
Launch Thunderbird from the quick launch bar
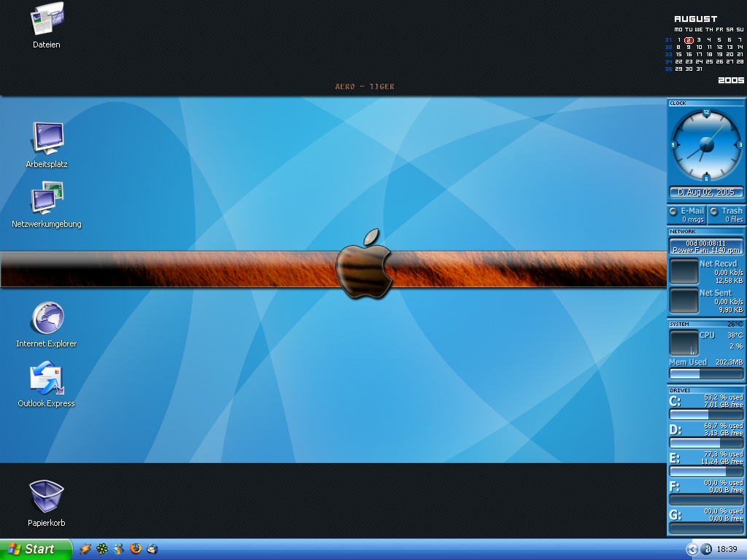[x=152, y=549]
